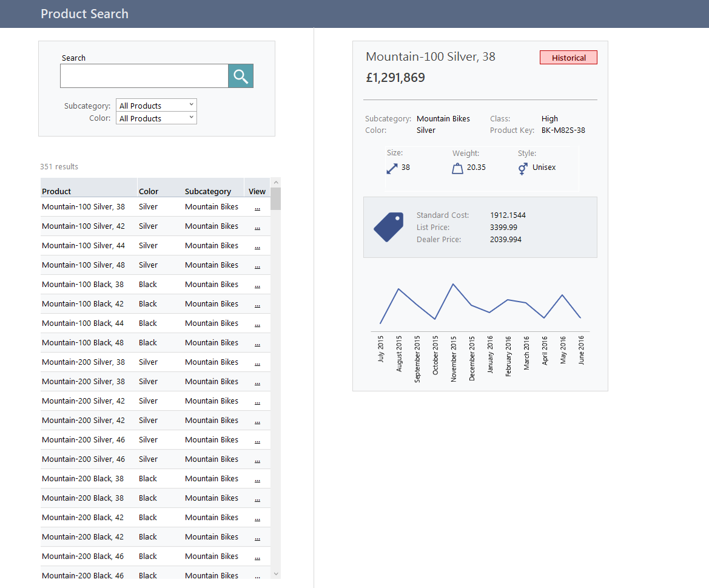
Task: Open the Subcategory dropdown
Action: tap(156, 106)
